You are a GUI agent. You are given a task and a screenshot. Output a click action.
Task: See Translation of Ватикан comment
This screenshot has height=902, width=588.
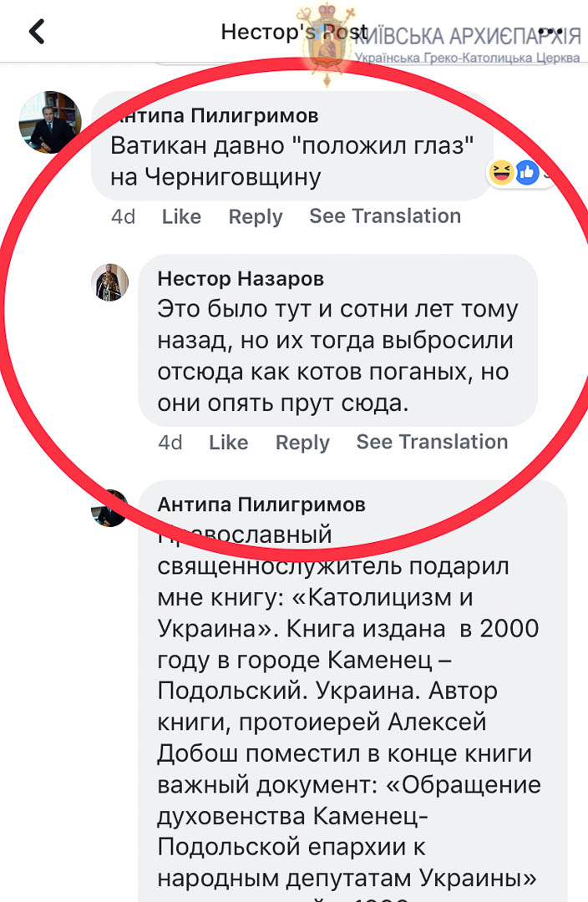385,215
